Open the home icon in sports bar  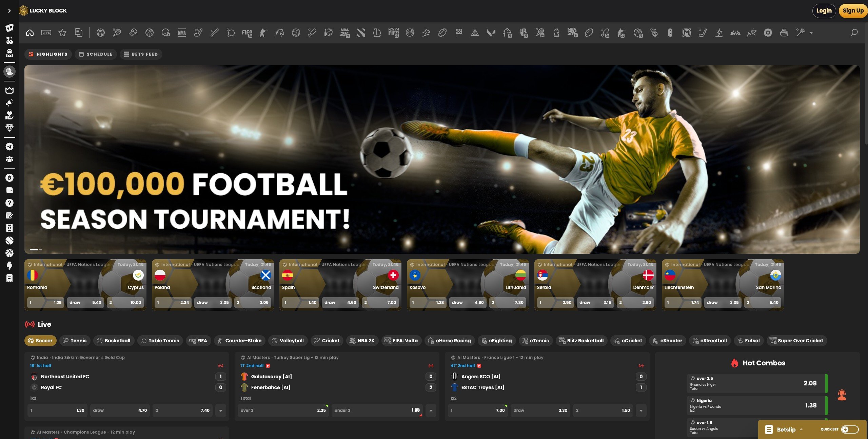(x=30, y=33)
